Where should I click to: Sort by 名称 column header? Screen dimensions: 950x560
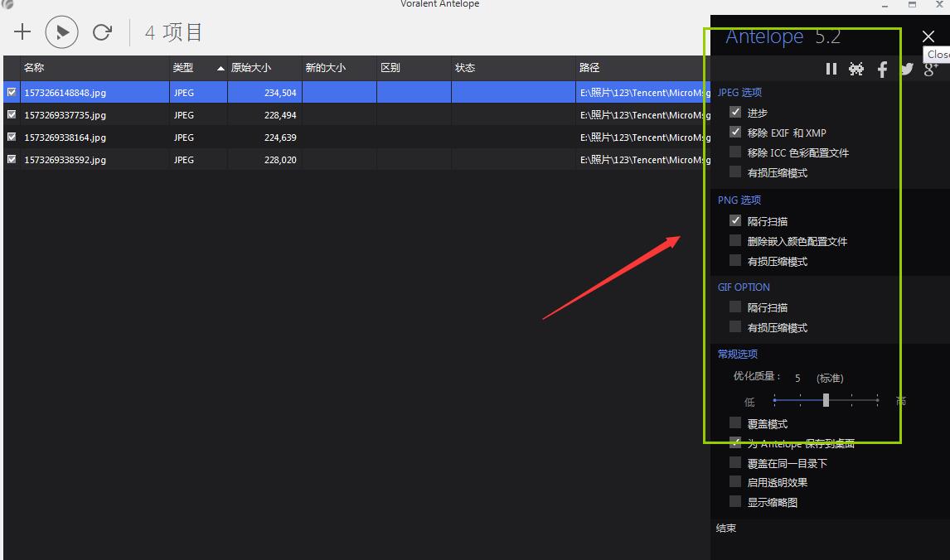point(95,68)
